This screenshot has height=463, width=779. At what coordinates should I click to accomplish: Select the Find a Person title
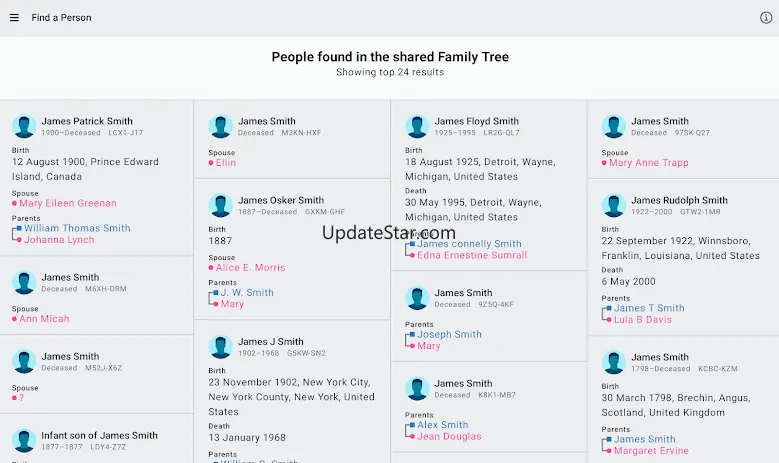(62, 18)
